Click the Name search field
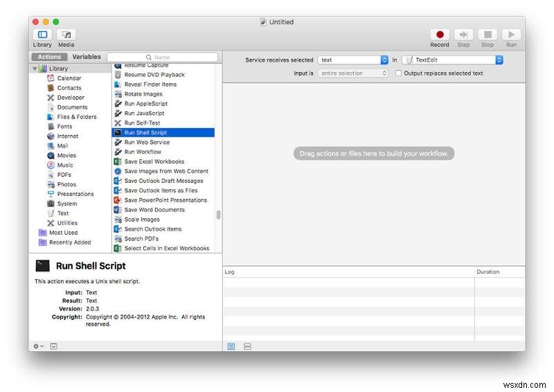The image size is (554, 392). 162,57
